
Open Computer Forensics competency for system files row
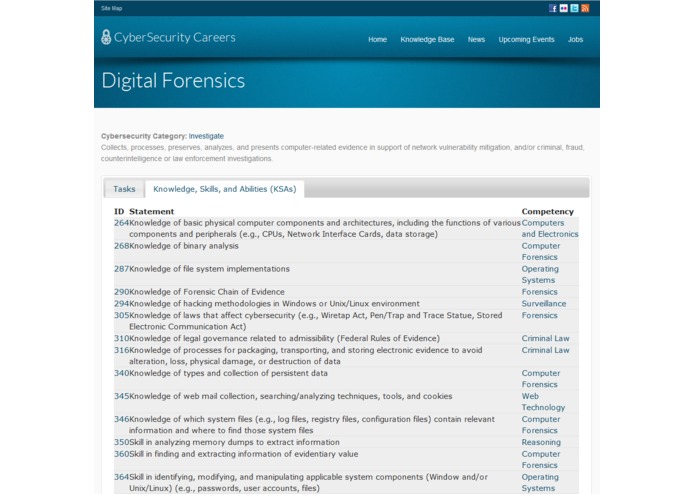point(541,425)
